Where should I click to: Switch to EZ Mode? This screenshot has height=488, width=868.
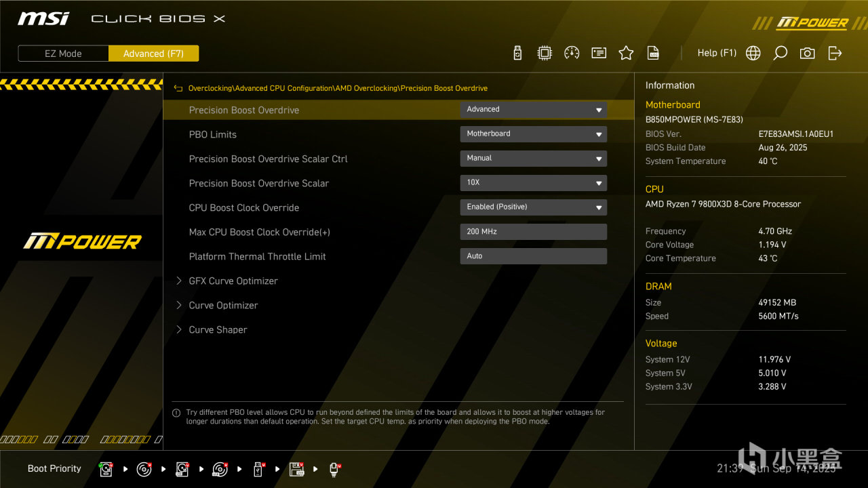point(63,54)
